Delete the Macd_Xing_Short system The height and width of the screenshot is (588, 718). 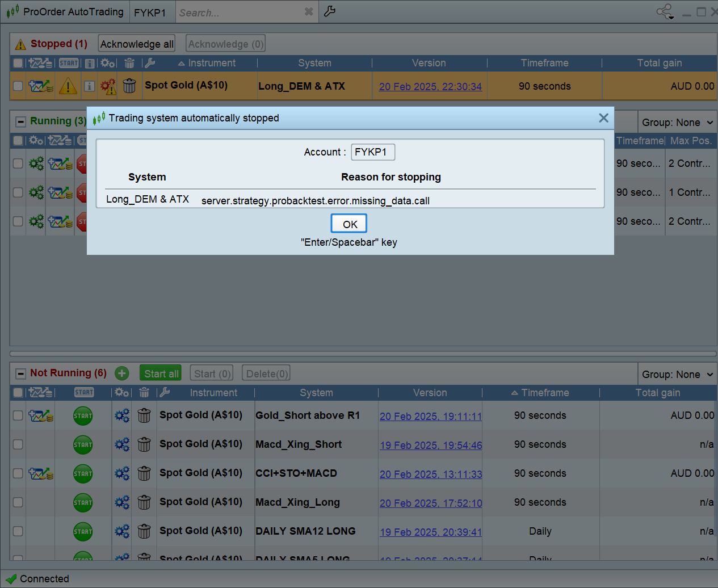144,445
